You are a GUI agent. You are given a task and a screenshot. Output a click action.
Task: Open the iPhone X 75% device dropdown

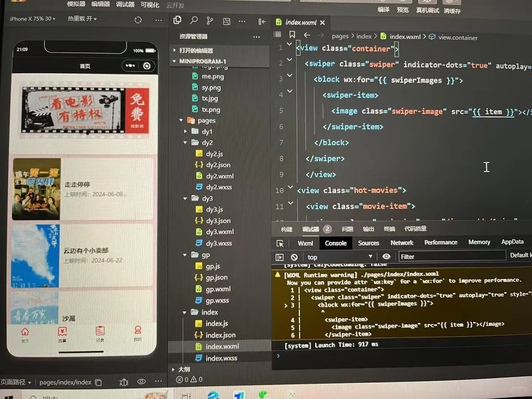coord(32,19)
